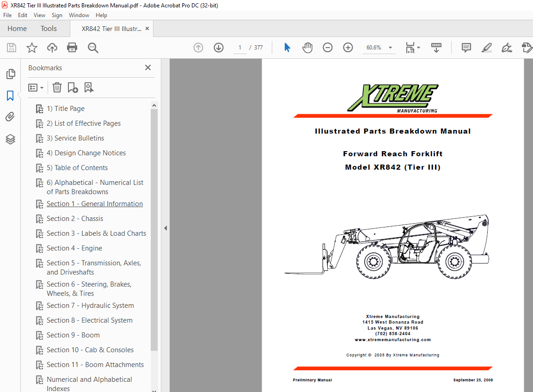The height and width of the screenshot is (392, 533).
Task: Add a sticky note comment
Action: [x=466, y=48]
